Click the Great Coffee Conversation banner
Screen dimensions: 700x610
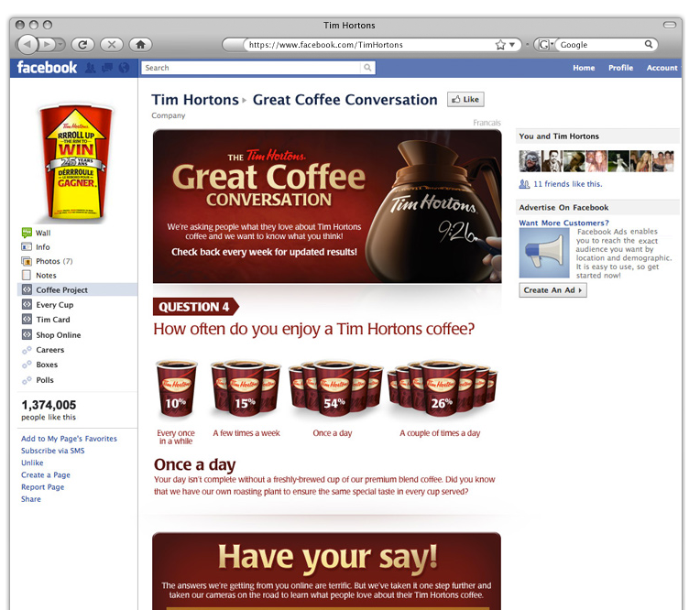pyautogui.click(x=327, y=206)
